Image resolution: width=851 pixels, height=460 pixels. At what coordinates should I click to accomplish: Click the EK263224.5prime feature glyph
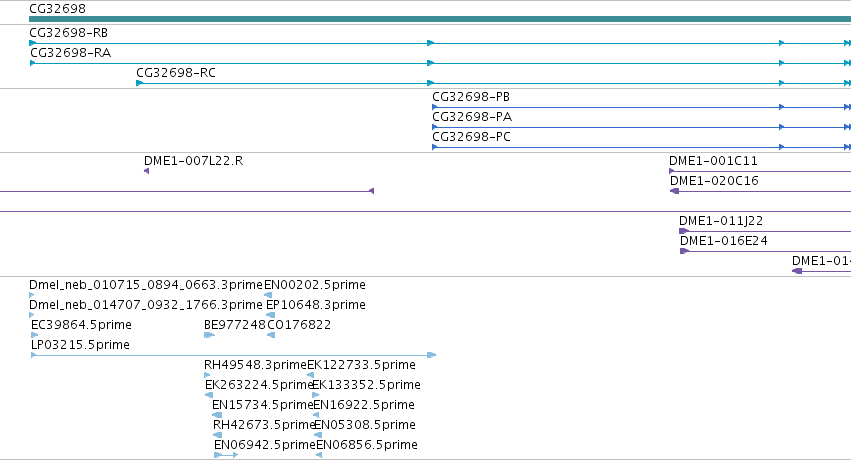tap(209, 395)
